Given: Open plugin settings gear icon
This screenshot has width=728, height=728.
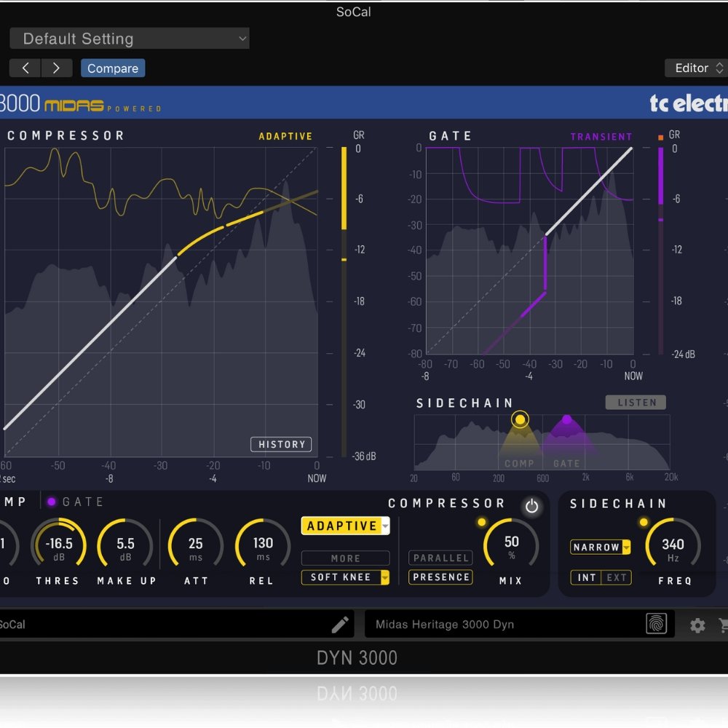Looking at the screenshot, I should pos(697,625).
